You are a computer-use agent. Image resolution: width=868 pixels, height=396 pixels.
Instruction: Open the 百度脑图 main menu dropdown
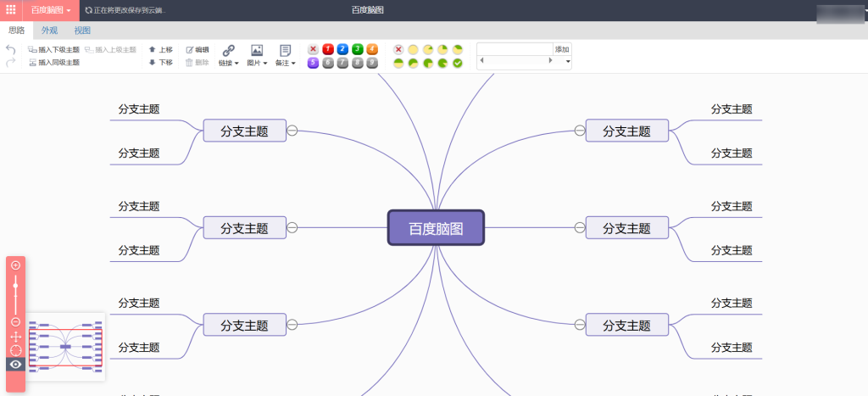(x=51, y=10)
